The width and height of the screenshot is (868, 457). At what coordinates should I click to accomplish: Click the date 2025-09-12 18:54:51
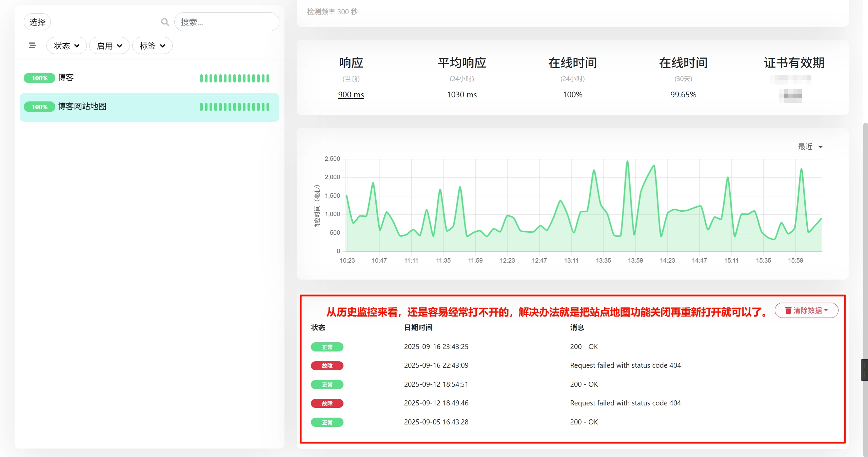click(x=436, y=384)
